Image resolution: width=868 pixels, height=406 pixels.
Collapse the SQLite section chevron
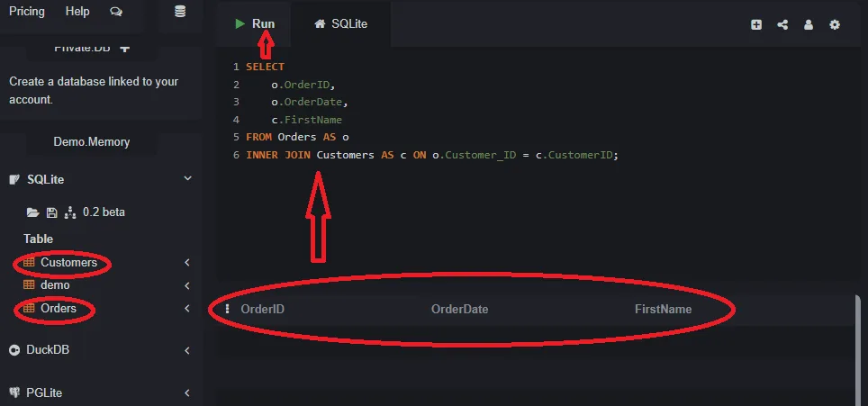pyautogui.click(x=187, y=179)
